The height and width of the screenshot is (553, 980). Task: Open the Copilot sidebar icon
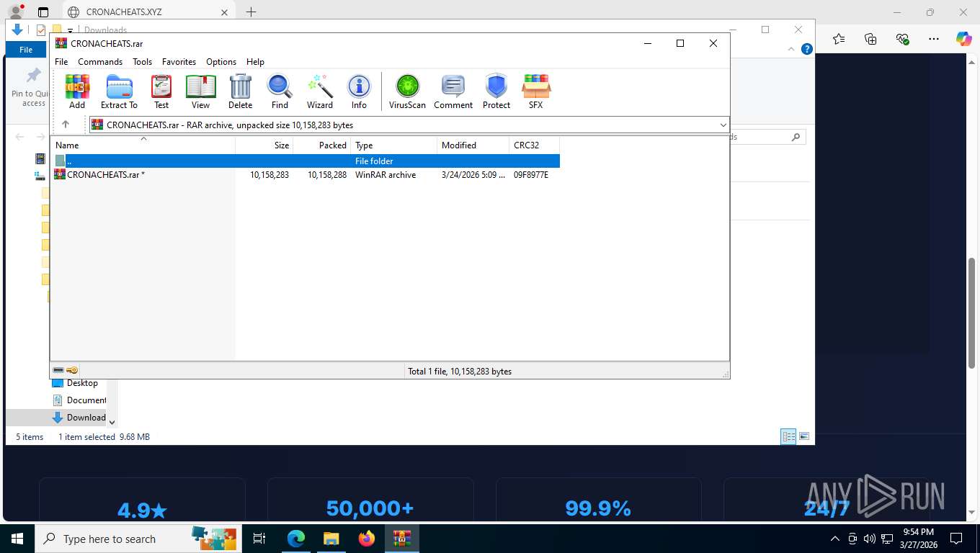click(964, 39)
